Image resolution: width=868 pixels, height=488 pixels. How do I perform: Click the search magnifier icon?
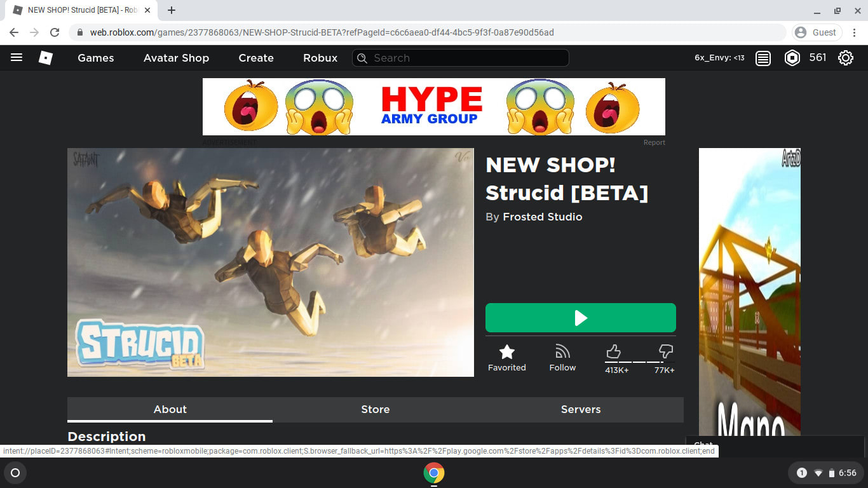362,58
